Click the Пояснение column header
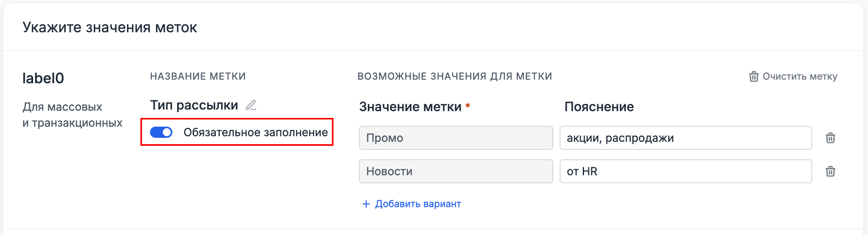Screen dimensions: 868x235 click(599, 107)
